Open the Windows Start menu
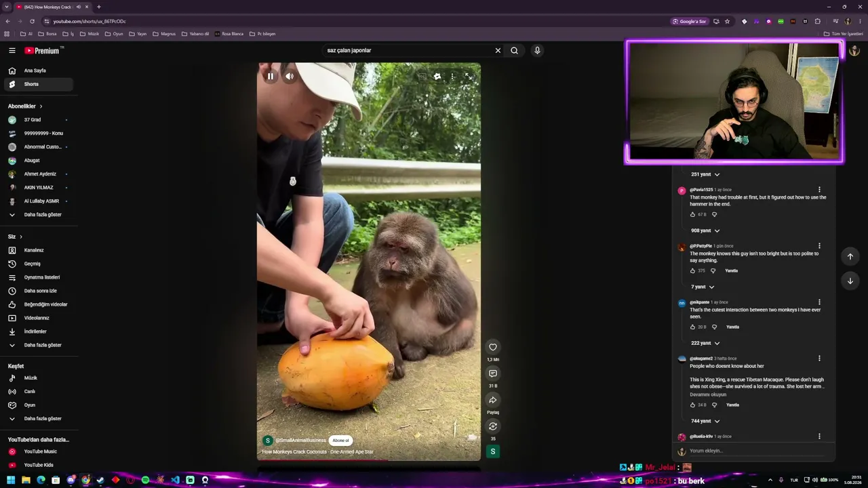 point(11,480)
